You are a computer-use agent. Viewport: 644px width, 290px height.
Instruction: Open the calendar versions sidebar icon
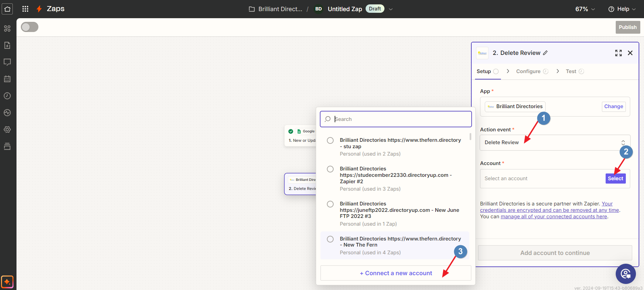pos(7,79)
